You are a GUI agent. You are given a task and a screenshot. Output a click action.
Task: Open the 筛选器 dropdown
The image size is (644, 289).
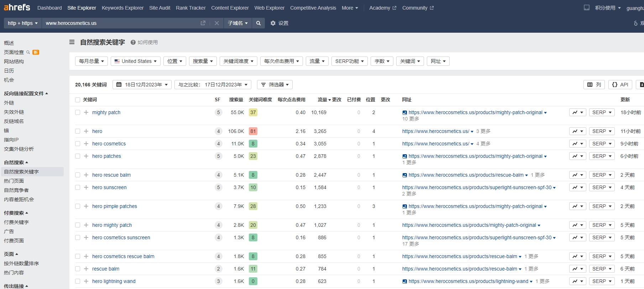pyautogui.click(x=275, y=85)
